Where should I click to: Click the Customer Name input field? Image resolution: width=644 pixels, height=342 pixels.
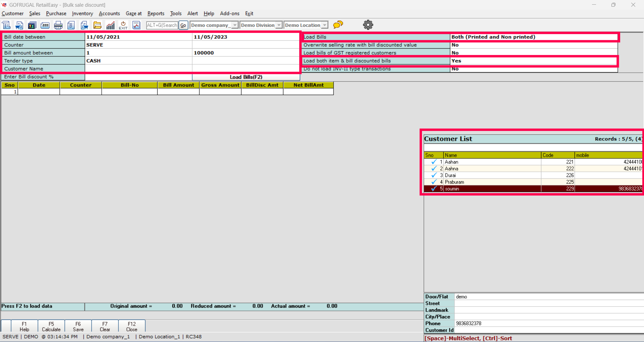139,69
